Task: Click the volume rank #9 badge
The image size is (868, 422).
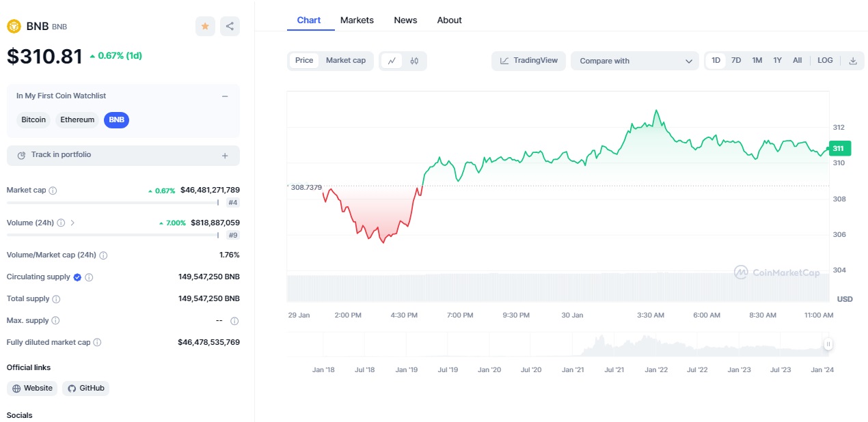Action: pos(233,236)
